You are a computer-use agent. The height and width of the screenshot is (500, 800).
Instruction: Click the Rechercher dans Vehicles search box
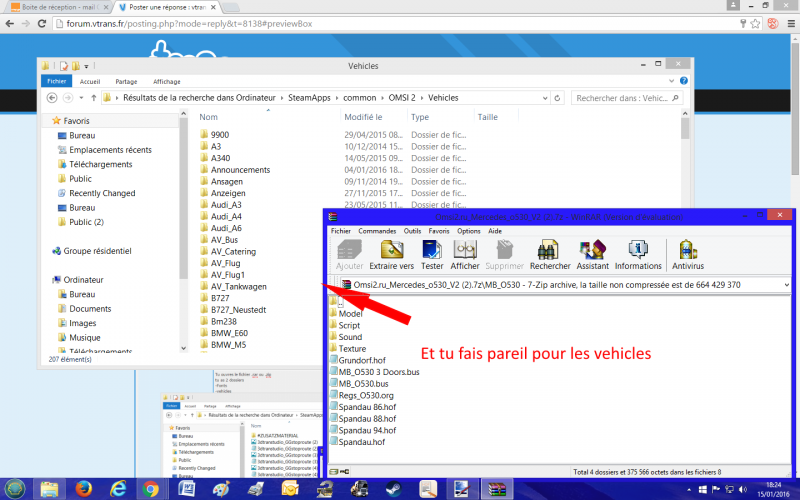click(627, 98)
